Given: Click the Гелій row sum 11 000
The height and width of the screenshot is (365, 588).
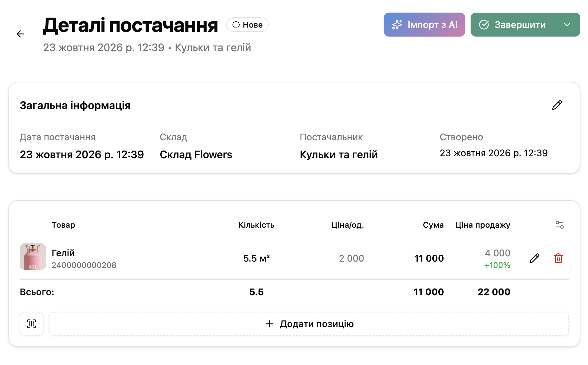Looking at the screenshot, I should (x=429, y=258).
